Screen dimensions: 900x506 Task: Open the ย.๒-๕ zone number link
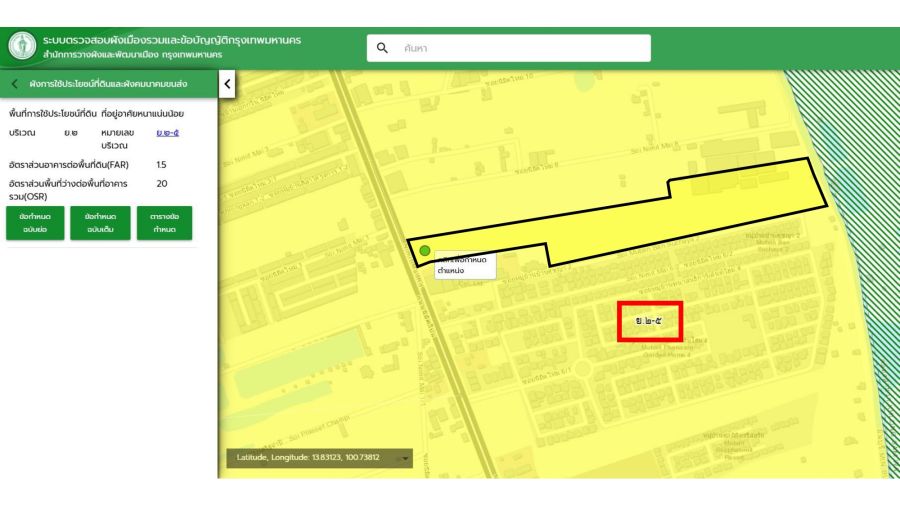pyautogui.click(x=168, y=132)
